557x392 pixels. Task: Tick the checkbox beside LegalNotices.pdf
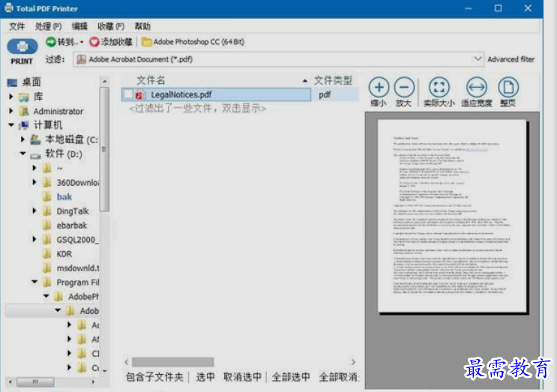pos(128,94)
